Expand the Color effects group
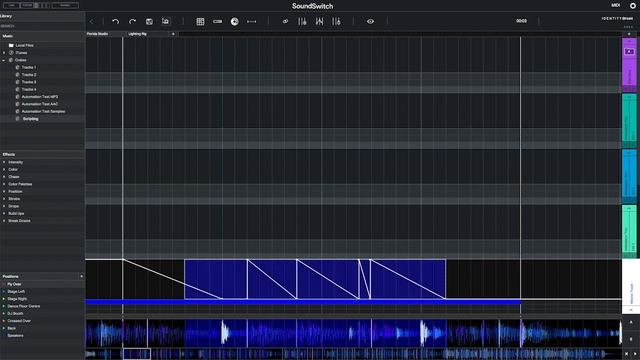This screenshot has height=360, width=640. coord(4,169)
